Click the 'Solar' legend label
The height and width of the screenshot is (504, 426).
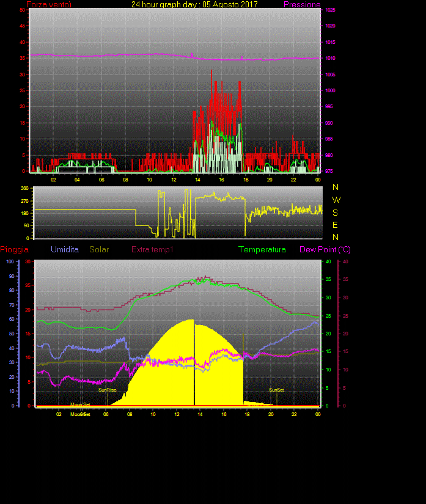point(99,249)
